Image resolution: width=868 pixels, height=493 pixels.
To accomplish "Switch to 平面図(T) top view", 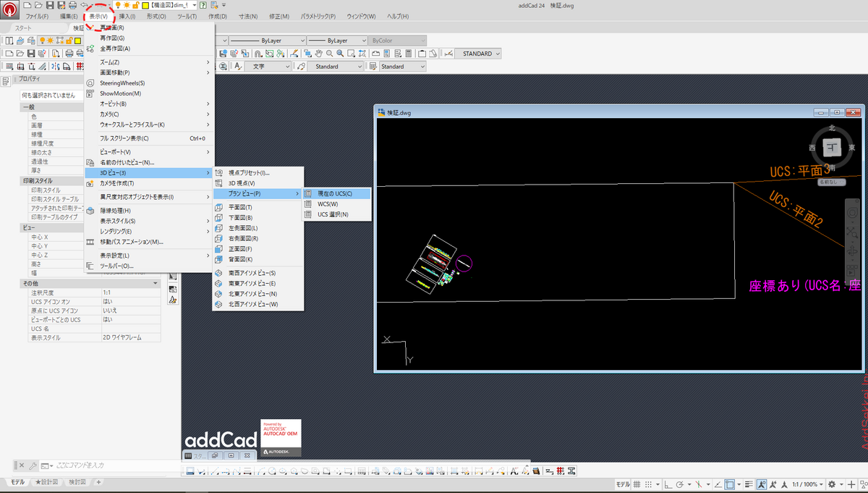I will click(258, 207).
